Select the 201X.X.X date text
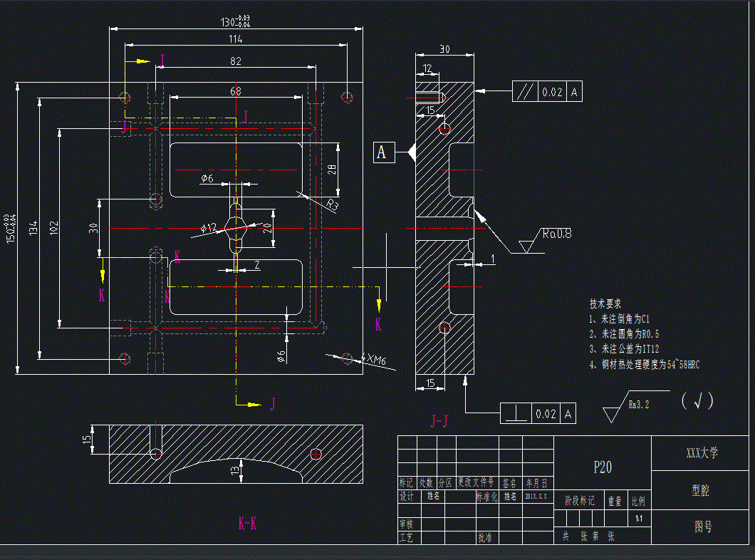The height and width of the screenshot is (560, 755). pos(536,496)
